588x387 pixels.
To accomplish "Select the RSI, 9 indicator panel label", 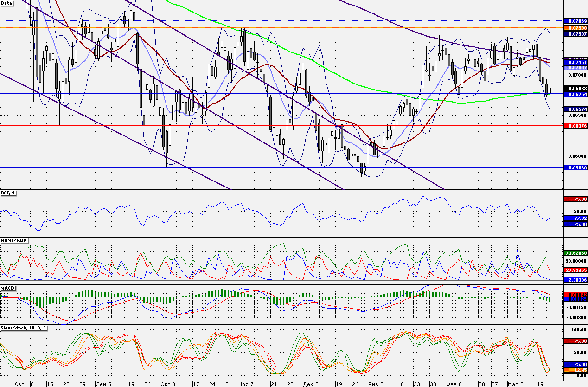I will click(x=8, y=193).
